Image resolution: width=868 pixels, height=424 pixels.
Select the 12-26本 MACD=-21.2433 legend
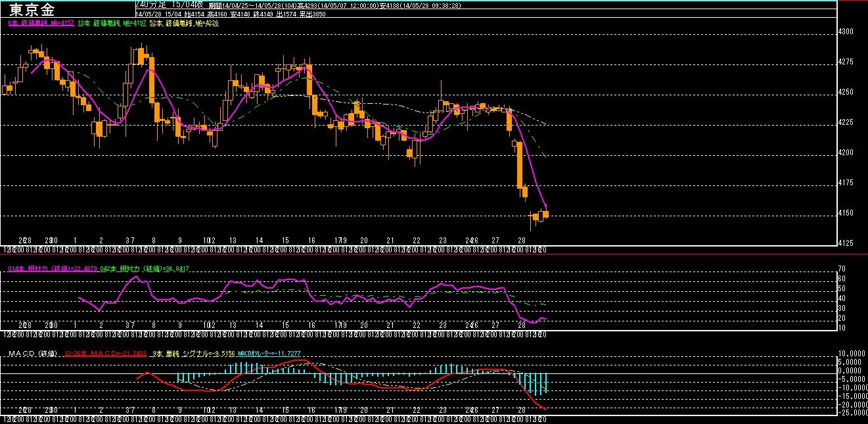pyautogui.click(x=105, y=354)
